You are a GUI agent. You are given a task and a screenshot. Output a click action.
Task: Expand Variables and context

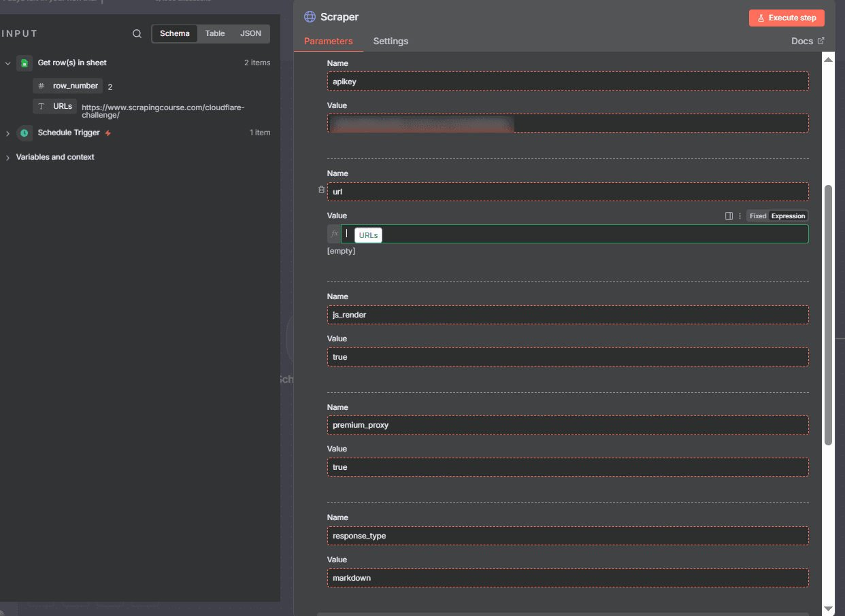coord(8,158)
